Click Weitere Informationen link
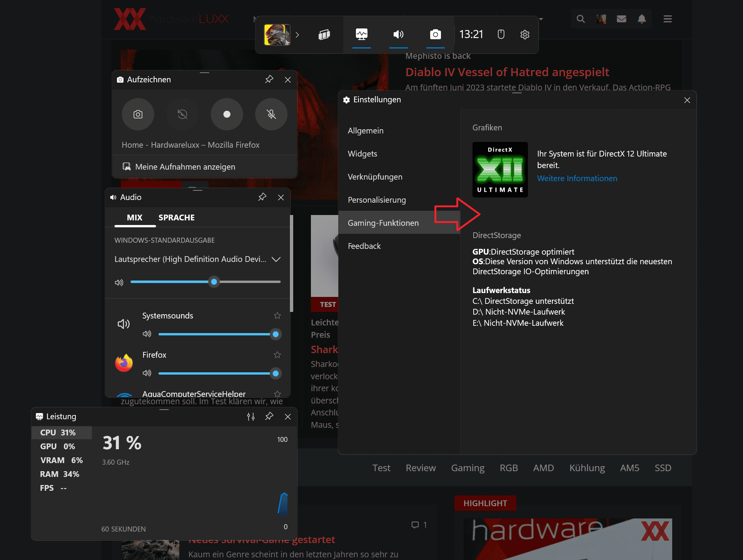Viewport: 743px width, 560px height. (577, 178)
